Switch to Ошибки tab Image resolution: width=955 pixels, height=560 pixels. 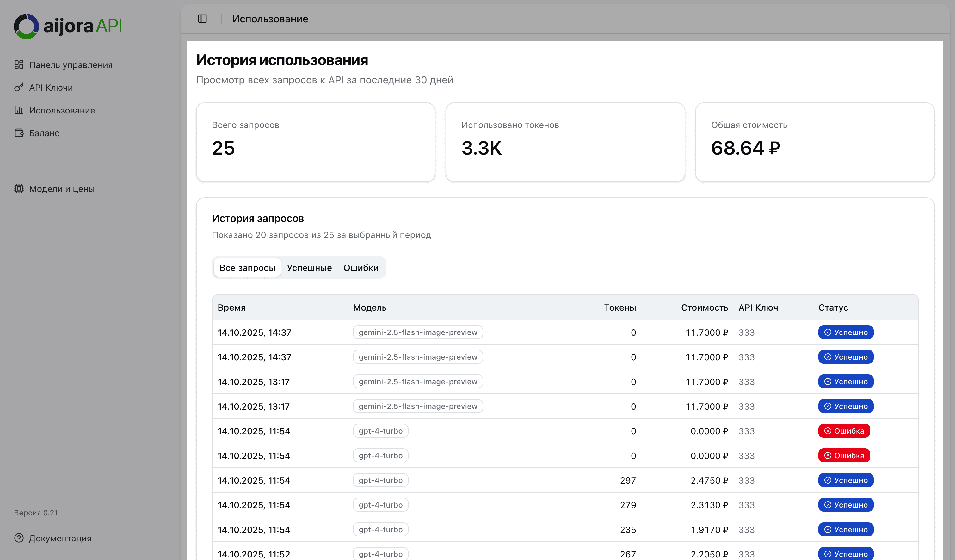(361, 268)
